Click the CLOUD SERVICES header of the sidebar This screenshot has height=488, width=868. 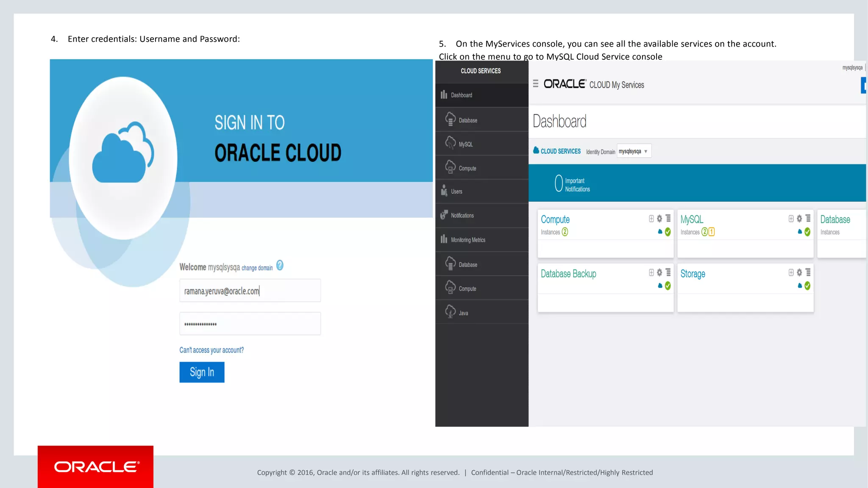(x=481, y=71)
